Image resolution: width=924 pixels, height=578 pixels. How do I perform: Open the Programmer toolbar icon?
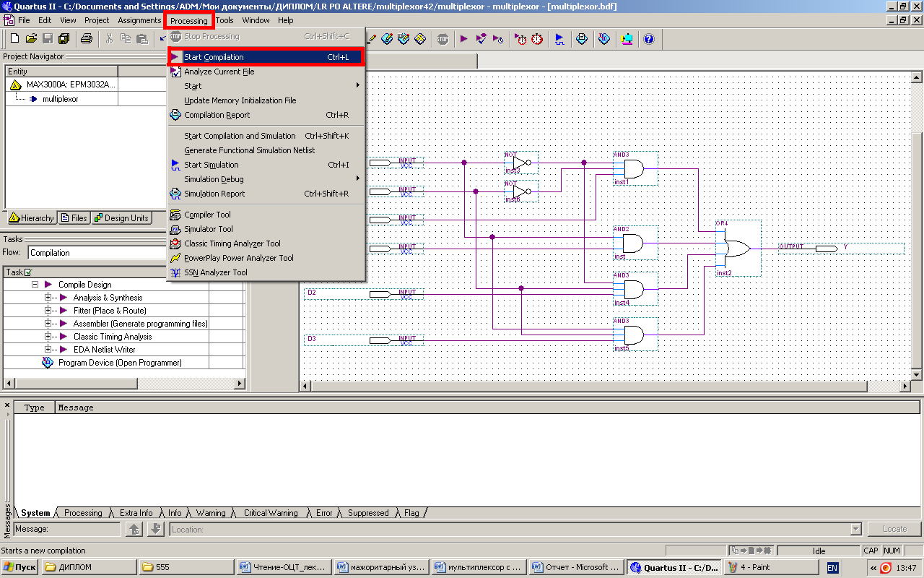(x=604, y=39)
